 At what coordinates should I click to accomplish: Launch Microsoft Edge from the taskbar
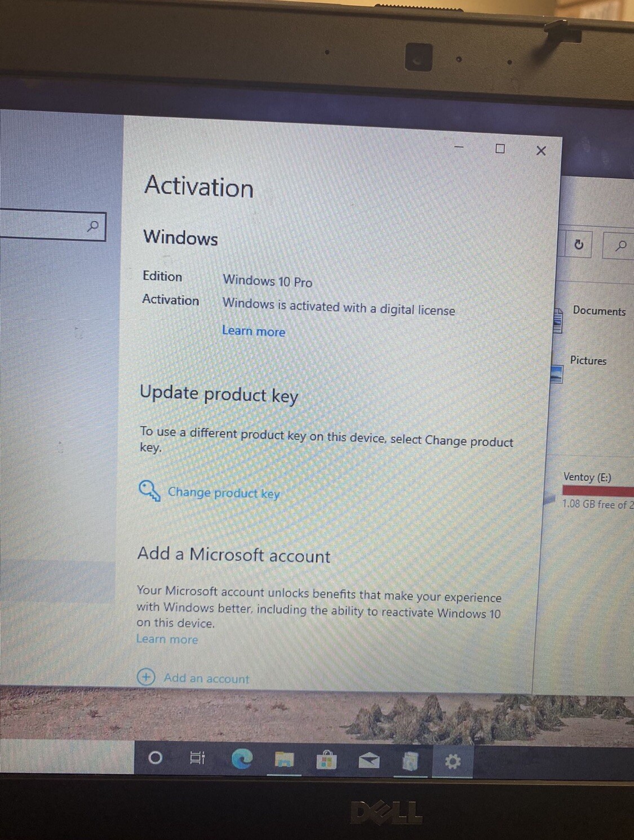pos(242,759)
